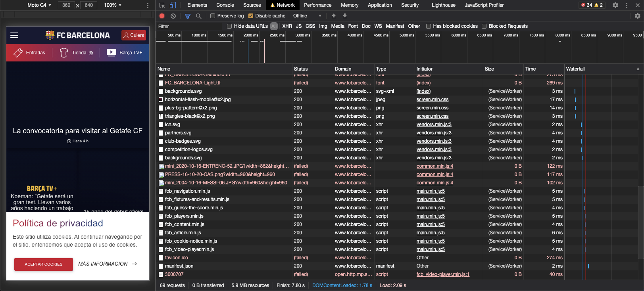
Task: Check Hide data URLs
Action: click(x=229, y=26)
